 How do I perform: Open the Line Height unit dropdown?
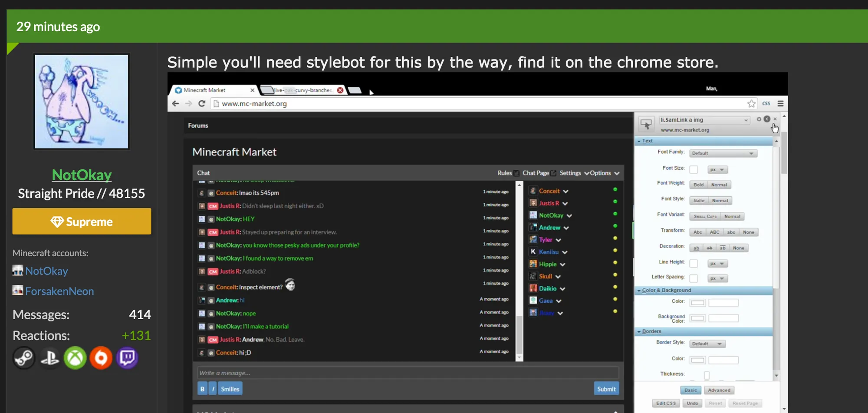717,264
